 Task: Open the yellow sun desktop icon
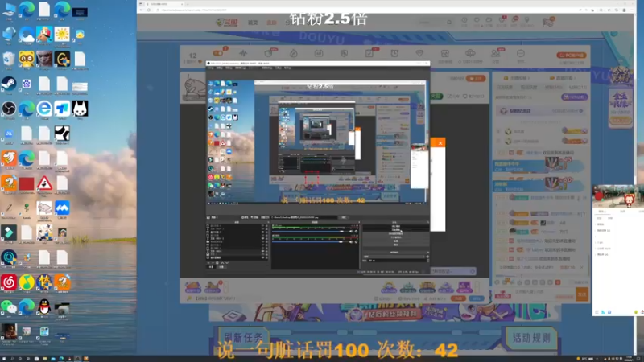tap(62, 35)
